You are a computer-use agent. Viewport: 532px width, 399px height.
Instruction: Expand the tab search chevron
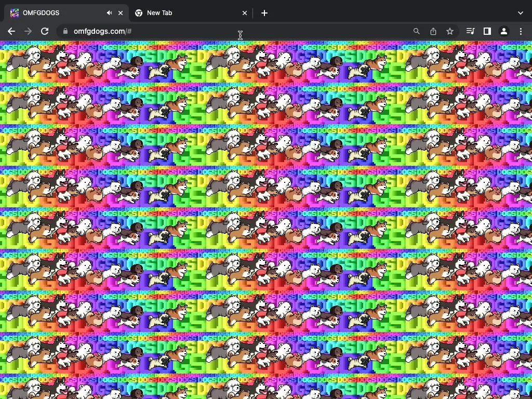coord(521,13)
